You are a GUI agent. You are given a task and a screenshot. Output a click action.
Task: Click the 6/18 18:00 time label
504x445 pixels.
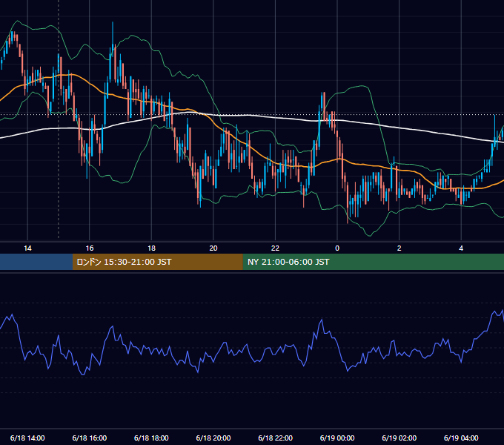tap(151, 438)
